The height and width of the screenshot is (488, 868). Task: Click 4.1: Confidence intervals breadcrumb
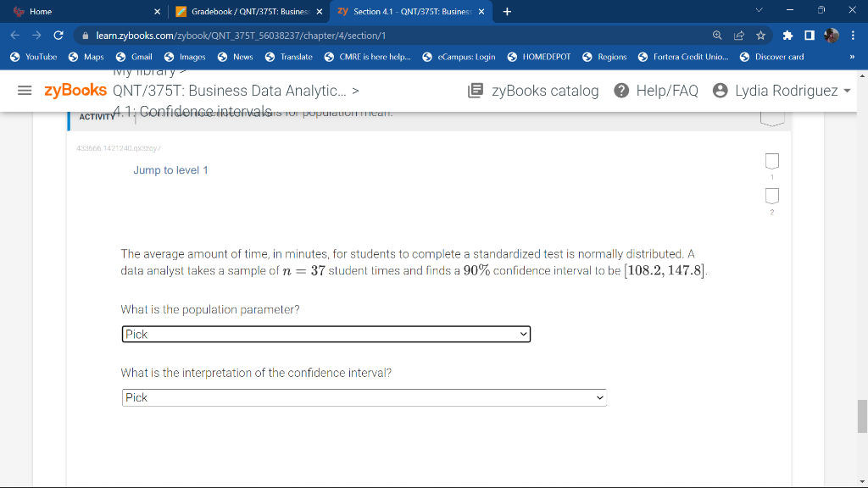pyautogui.click(x=192, y=112)
